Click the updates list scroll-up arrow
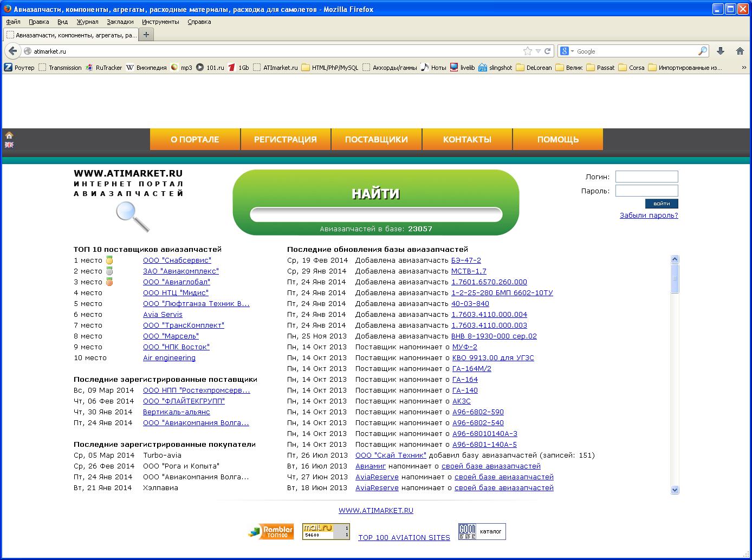 [675, 259]
